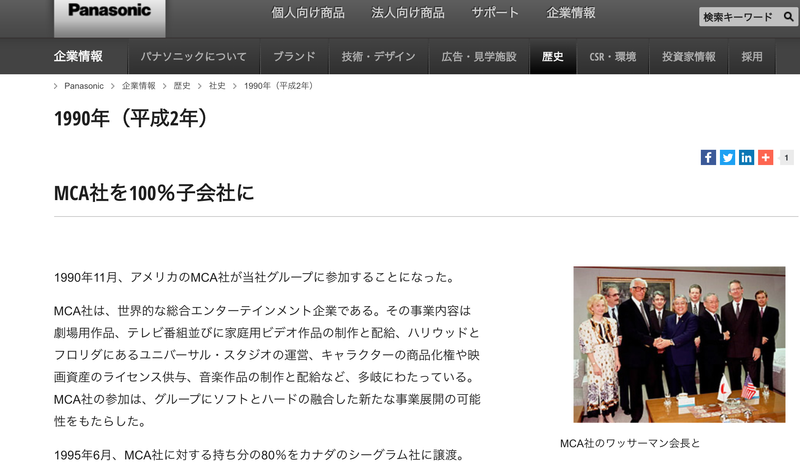The width and height of the screenshot is (800, 462).
Task: Click paragraph starting 1990年11月、アメリカのMCA社
Action: 254,277
